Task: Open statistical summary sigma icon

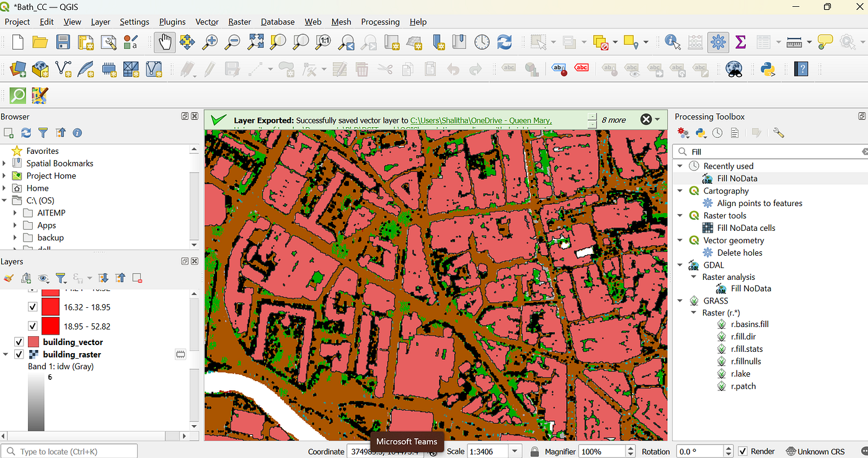Action: click(x=740, y=42)
